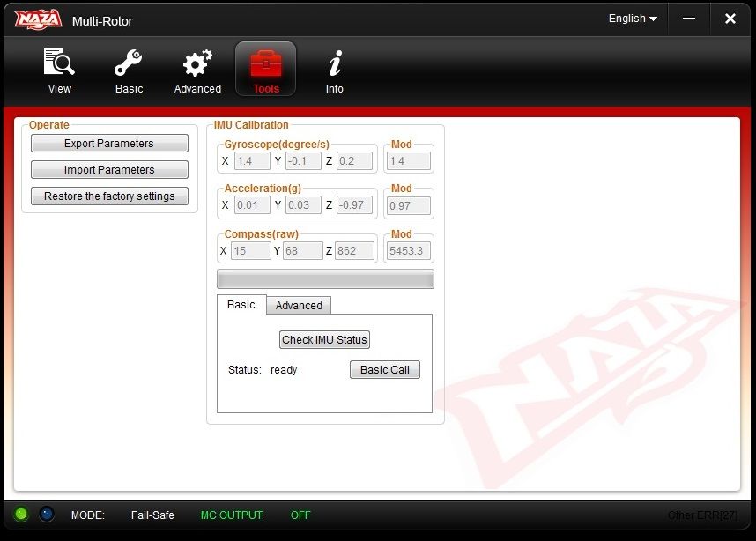The width and height of the screenshot is (756, 541).
Task: Click Compass Mod field showing 5453.3
Action: (409, 251)
